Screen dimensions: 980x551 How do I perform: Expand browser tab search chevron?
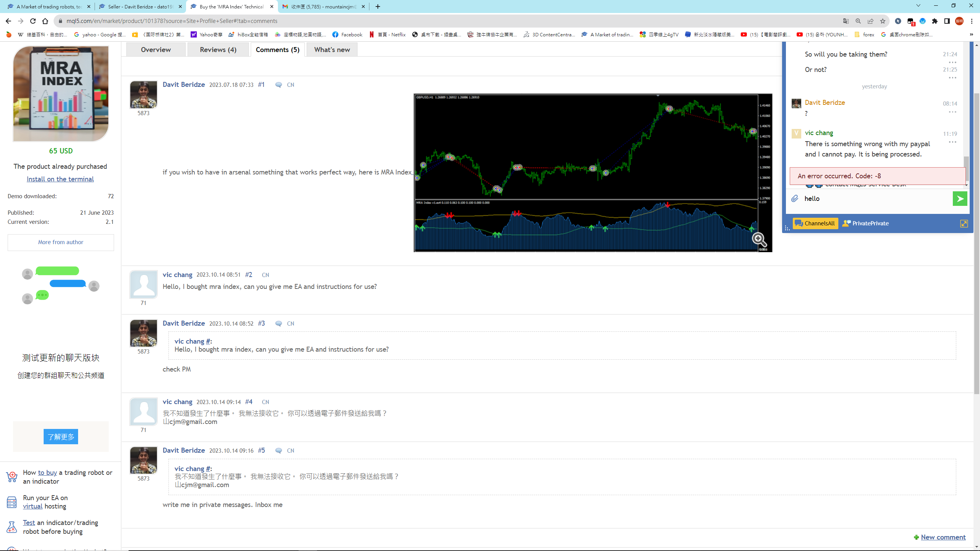coord(918,6)
